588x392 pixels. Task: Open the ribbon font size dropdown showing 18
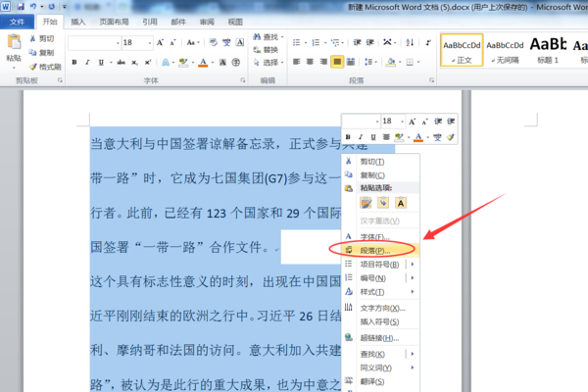(x=150, y=43)
